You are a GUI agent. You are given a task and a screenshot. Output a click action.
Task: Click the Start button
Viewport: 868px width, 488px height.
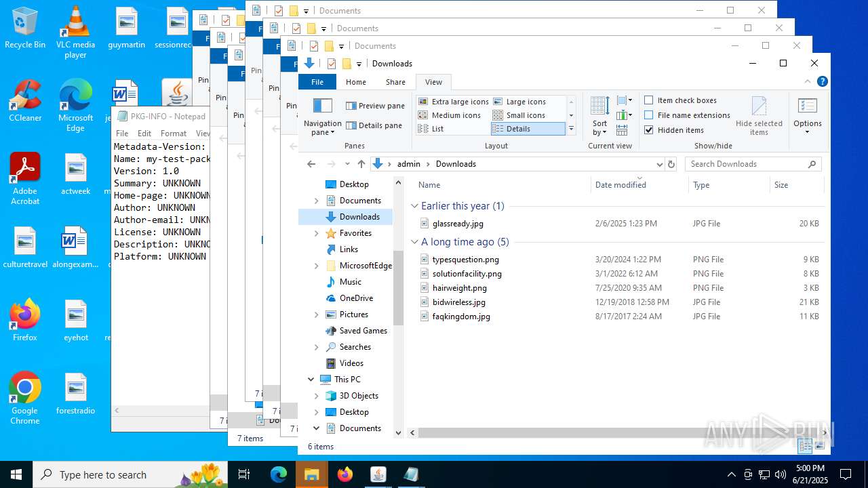(x=16, y=474)
